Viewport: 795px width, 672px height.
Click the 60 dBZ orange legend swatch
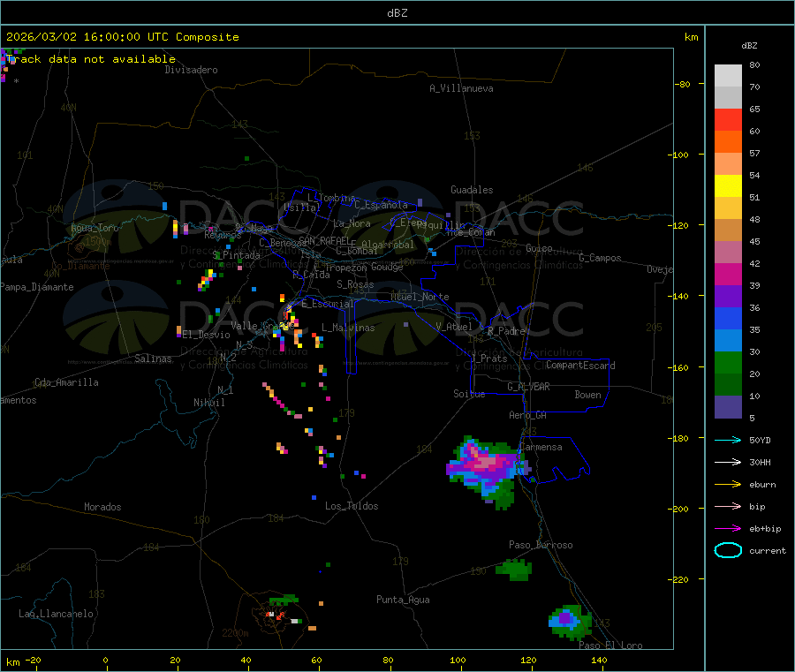click(728, 142)
